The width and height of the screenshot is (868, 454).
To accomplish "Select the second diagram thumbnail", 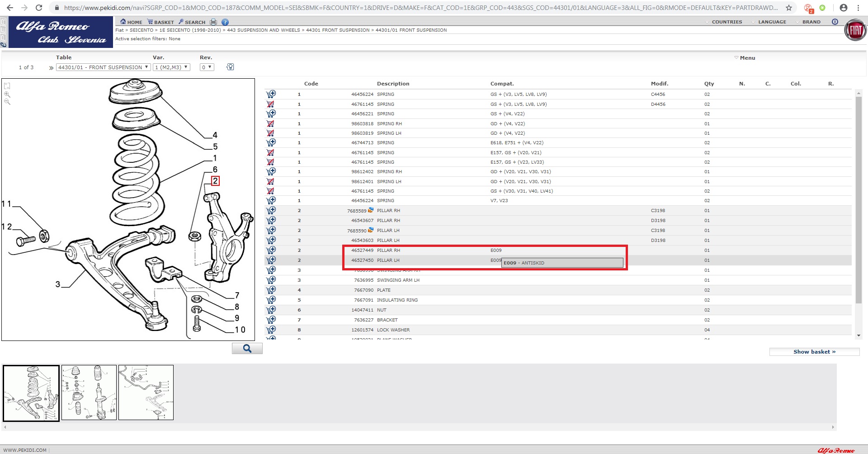I will [x=89, y=393].
